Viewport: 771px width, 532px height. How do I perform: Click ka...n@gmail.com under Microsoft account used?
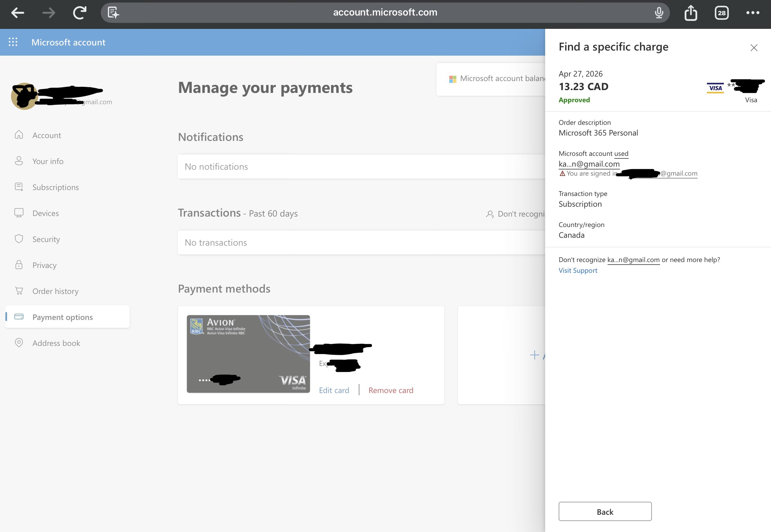click(x=589, y=164)
